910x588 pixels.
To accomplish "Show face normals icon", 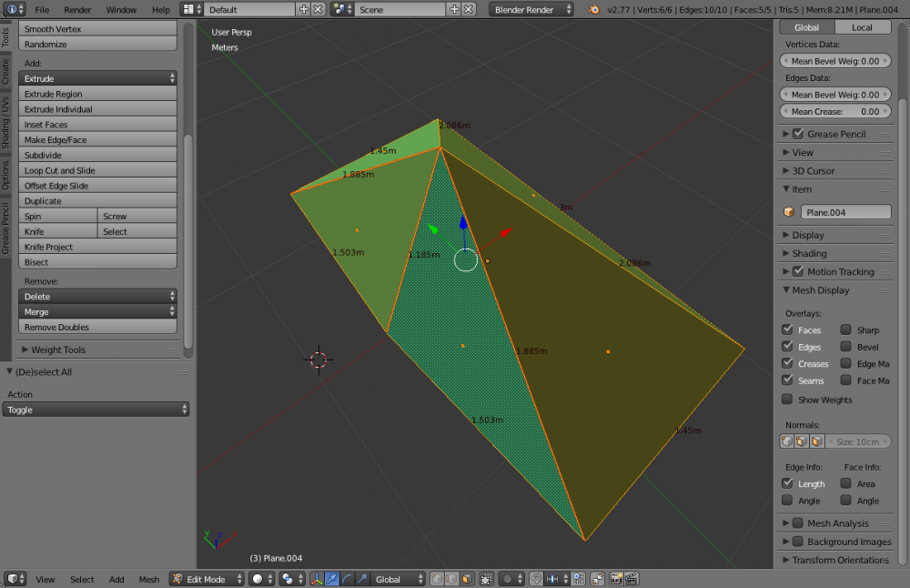I will pyautogui.click(x=816, y=441).
